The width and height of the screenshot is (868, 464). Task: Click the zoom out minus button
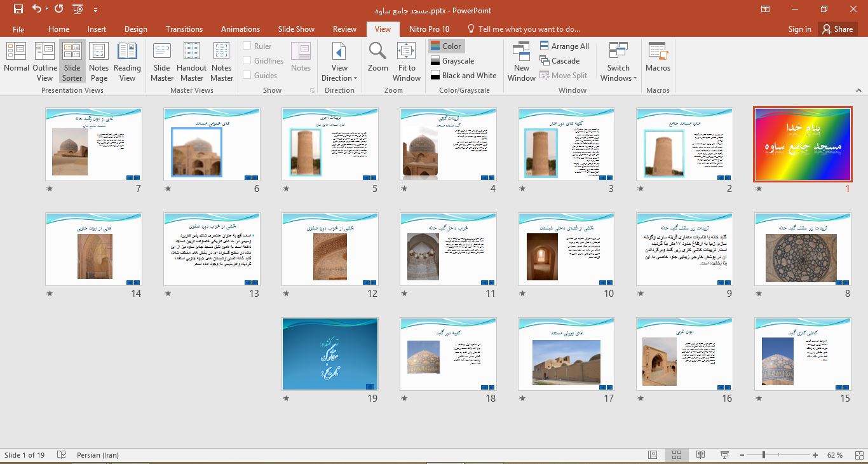(741, 455)
